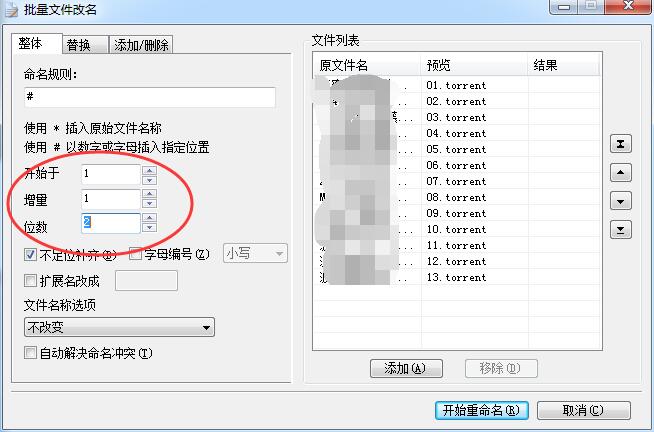Increase the 开始于 start value

149,170
